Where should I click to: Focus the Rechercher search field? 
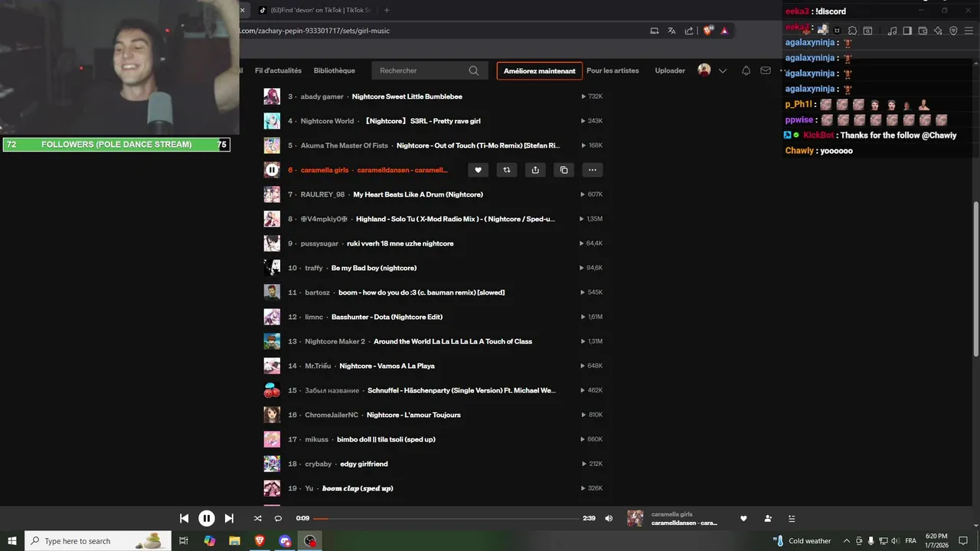coord(429,70)
